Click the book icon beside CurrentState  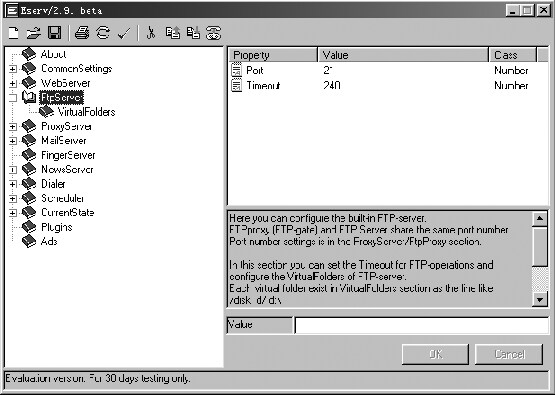29,213
